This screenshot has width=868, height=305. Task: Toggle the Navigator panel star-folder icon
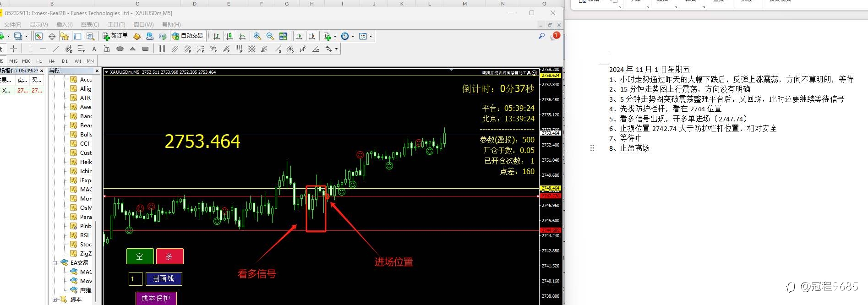[65, 36]
